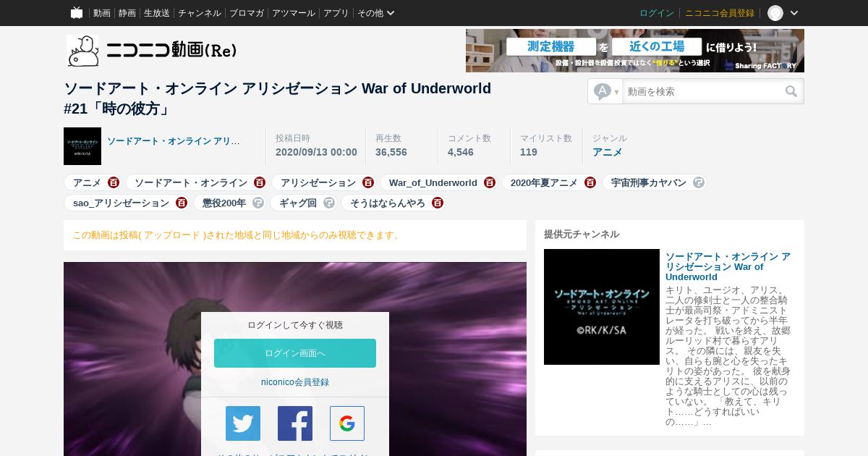Click the mylist count 119
The image size is (868, 456).
point(529,152)
